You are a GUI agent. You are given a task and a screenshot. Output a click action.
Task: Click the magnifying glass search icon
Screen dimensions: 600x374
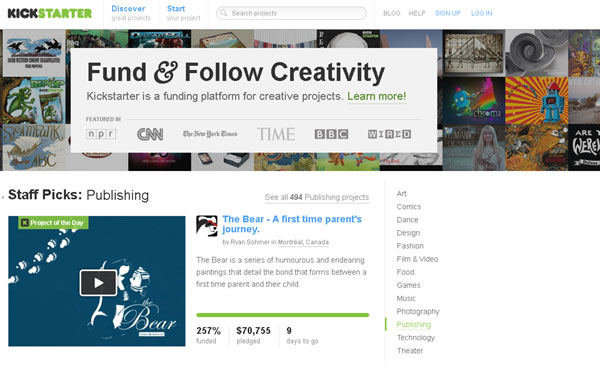pos(223,13)
